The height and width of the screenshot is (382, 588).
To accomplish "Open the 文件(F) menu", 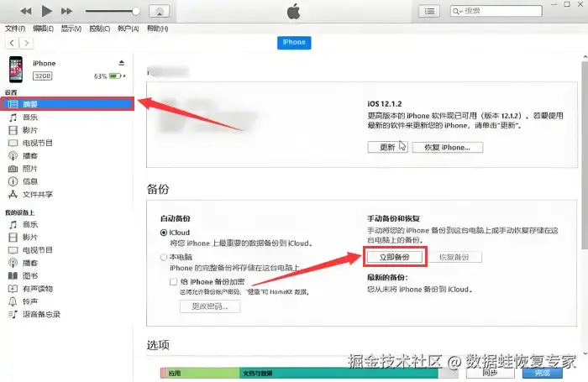I will click(15, 29).
